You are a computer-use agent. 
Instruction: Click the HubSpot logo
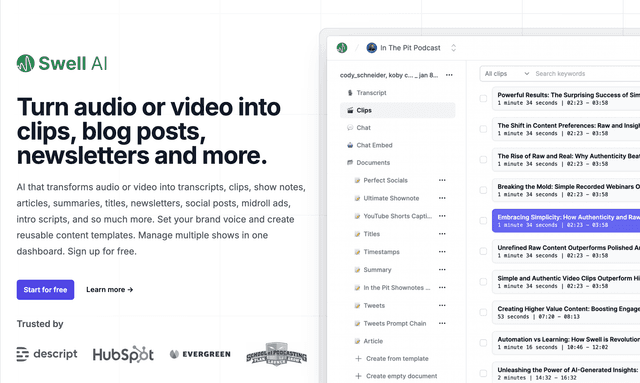[123, 354]
